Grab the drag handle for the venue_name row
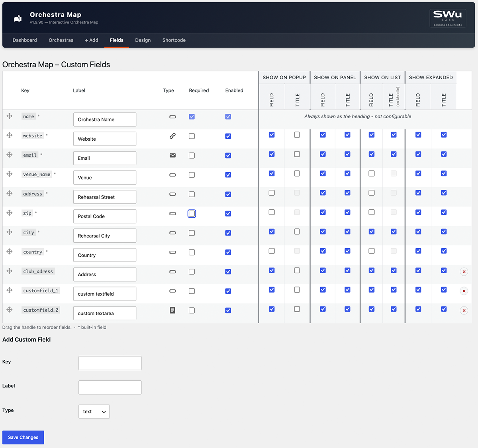 pyautogui.click(x=10, y=174)
